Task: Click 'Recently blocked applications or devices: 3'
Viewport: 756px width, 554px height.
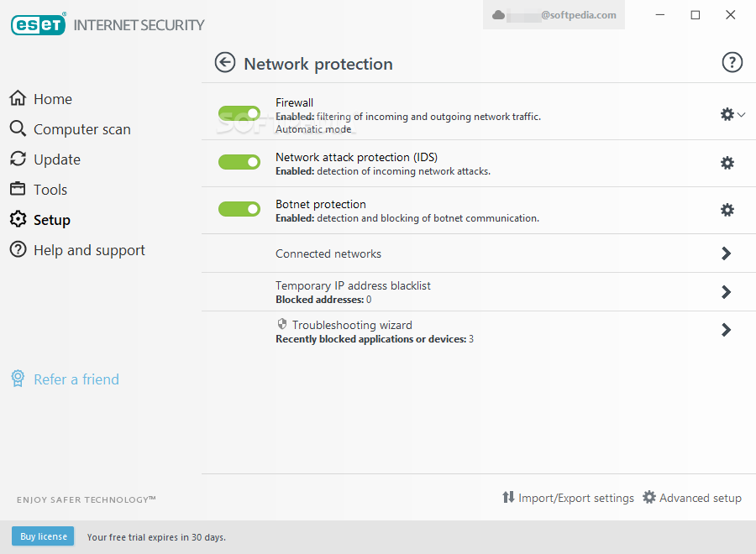Action: (x=375, y=339)
